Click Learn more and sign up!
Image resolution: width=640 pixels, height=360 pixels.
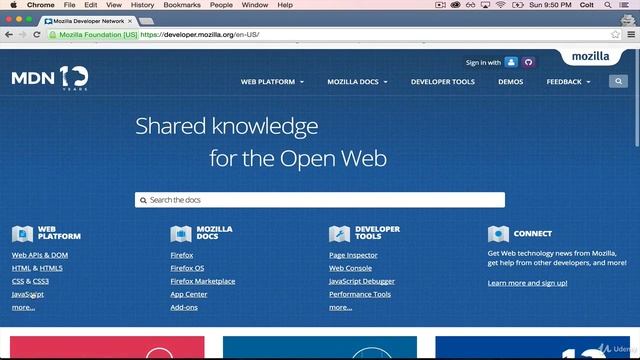pos(527,283)
